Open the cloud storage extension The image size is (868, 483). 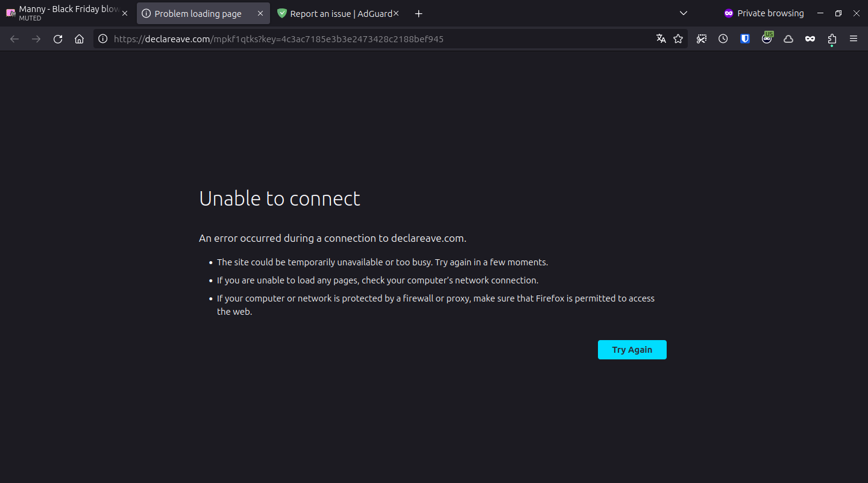(x=788, y=38)
